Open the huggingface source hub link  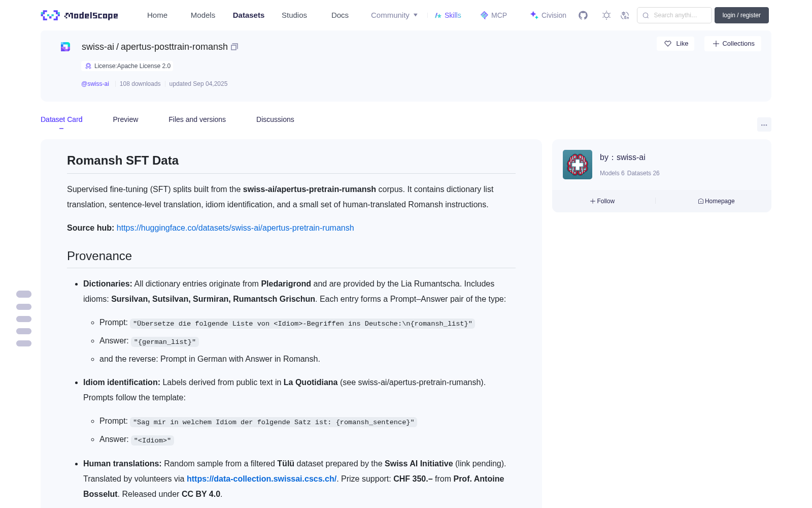point(235,228)
